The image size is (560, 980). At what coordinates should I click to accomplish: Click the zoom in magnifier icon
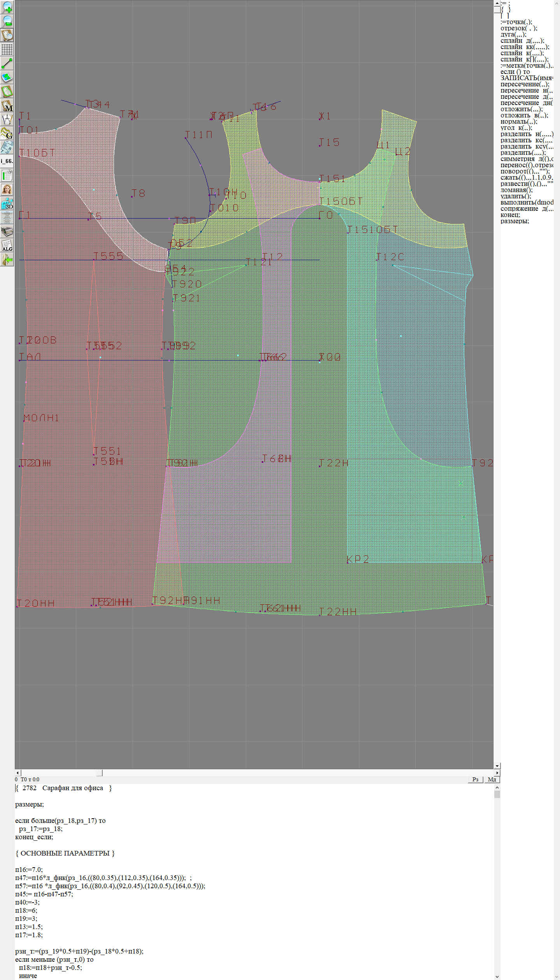(7, 7)
